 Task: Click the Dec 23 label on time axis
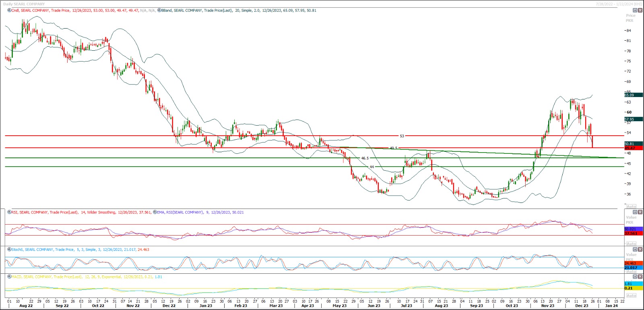(581, 306)
